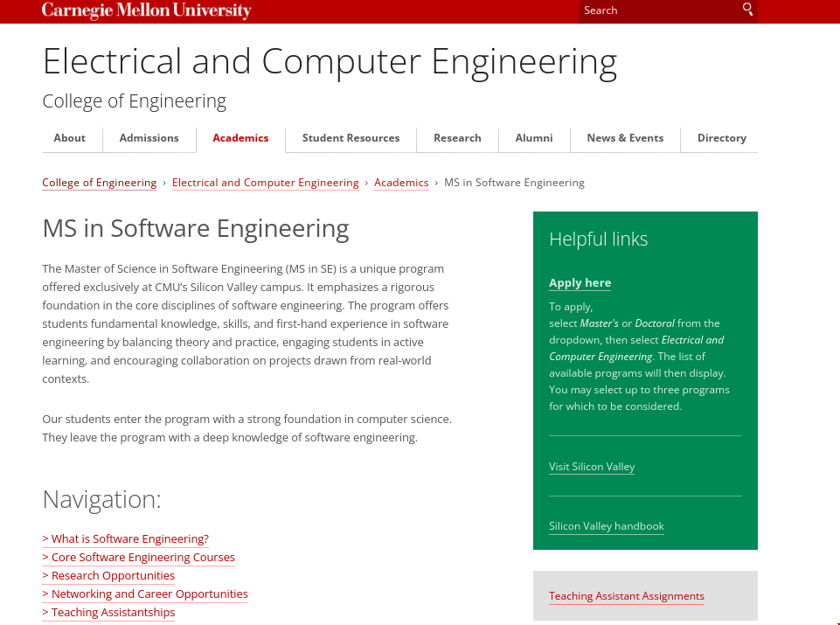Open the Admissions menu tab
Screen dimensions: 840x625
(149, 138)
